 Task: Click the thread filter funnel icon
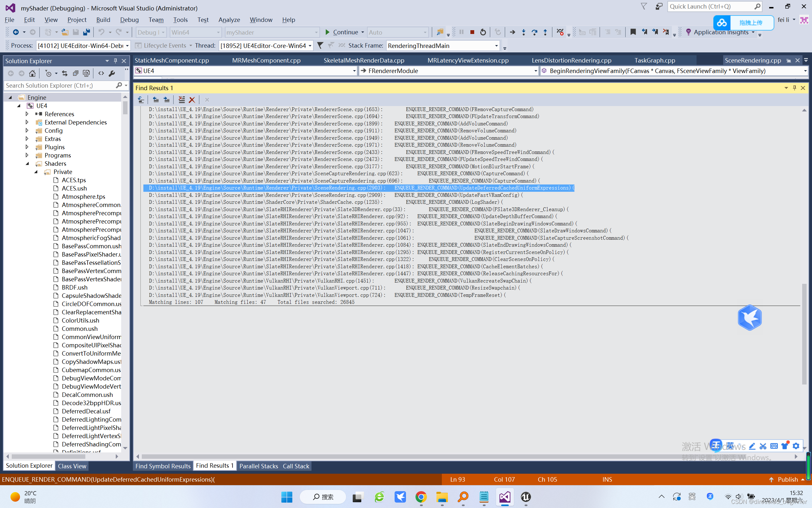click(320, 45)
